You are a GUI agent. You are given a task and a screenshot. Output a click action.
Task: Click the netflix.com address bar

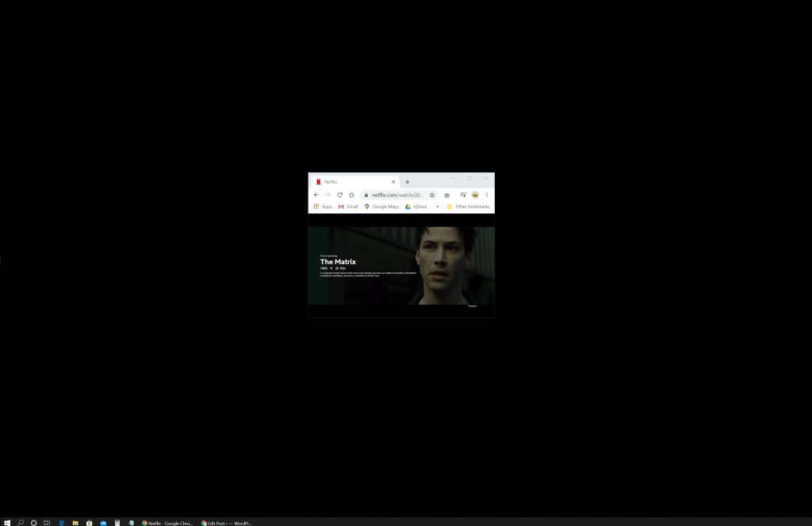[x=398, y=194]
